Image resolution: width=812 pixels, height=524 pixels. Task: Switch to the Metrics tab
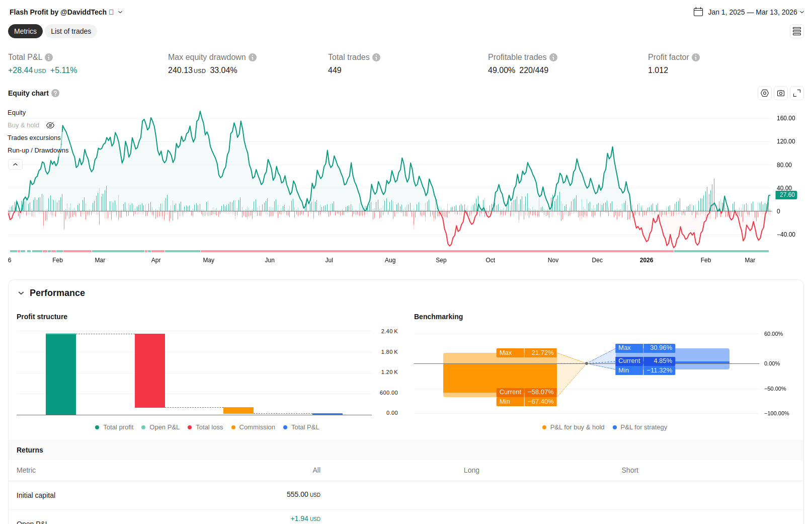pos(25,31)
